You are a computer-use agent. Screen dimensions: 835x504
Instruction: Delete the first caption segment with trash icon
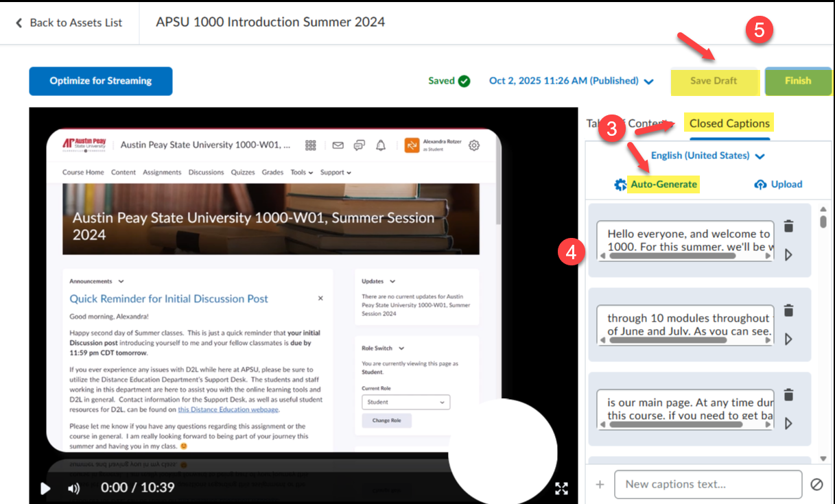pyautogui.click(x=788, y=226)
